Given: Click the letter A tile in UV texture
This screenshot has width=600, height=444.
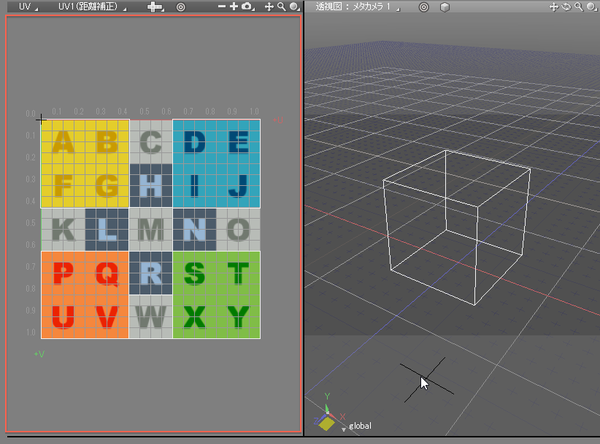Looking at the screenshot, I should pyautogui.click(x=63, y=142).
